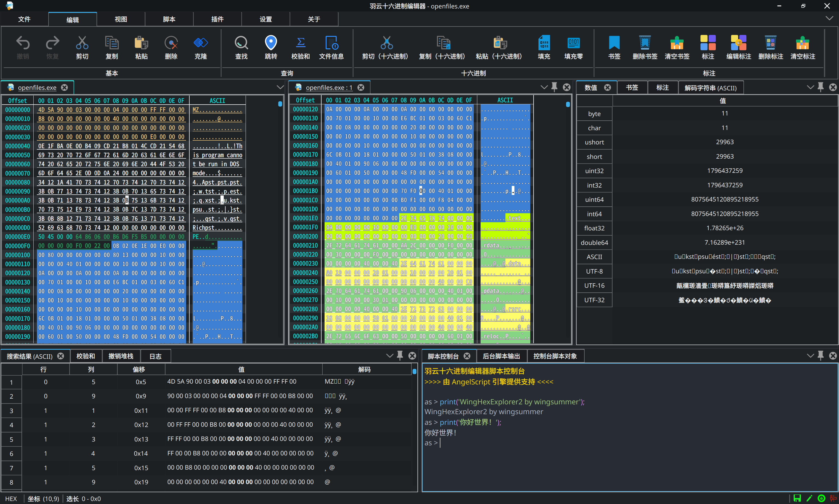This screenshot has height=504, width=839.
Task: Toggle pin on the openfiles.exe : 1 panel
Action: click(x=554, y=87)
